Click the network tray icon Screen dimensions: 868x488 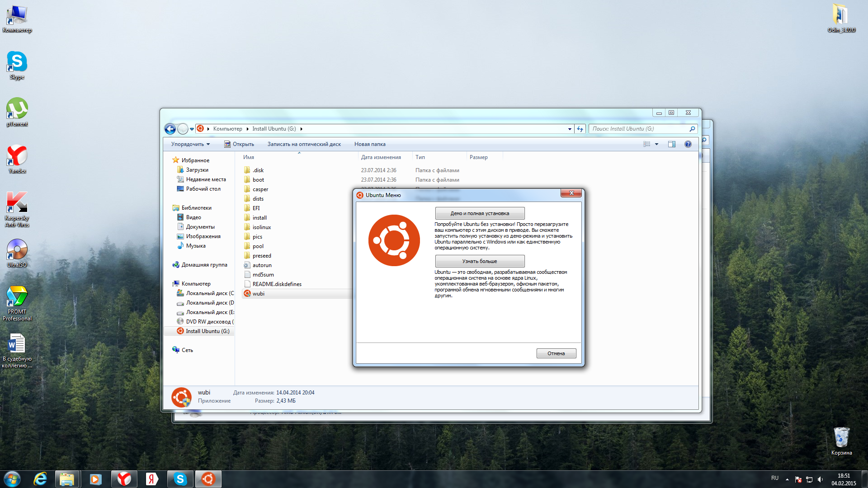coord(809,479)
